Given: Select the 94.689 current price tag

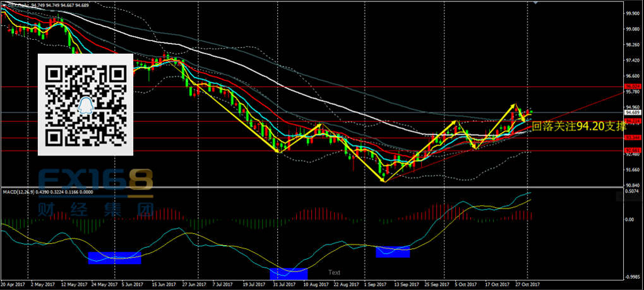Looking at the screenshot, I should click(633, 112).
